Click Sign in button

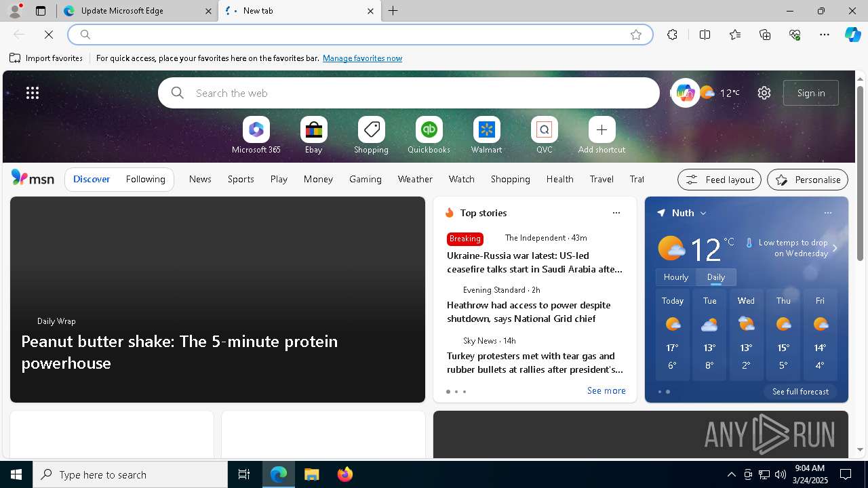[811, 93]
